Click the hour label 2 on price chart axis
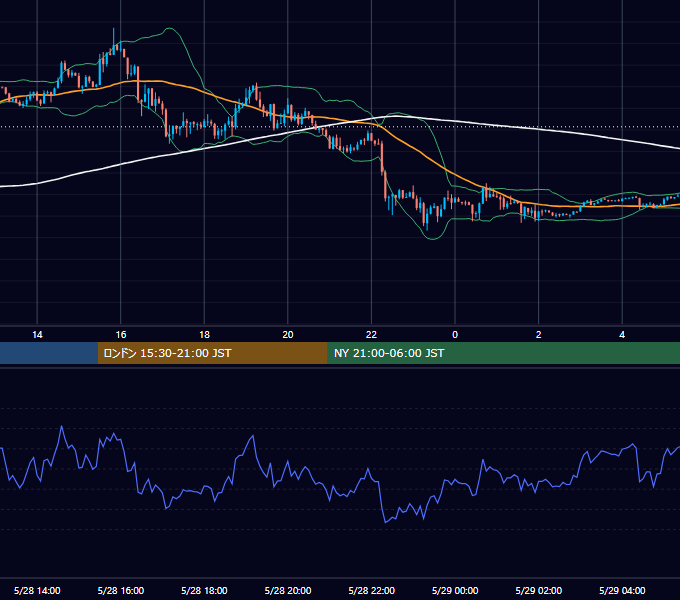The height and width of the screenshot is (600, 680). pyautogui.click(x=539, y=335)
